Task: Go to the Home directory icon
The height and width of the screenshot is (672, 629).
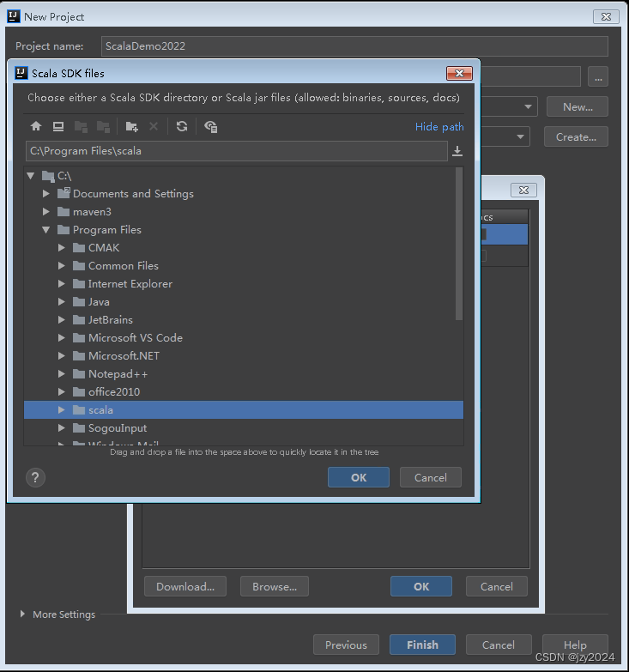Action: tap(36, 126)
